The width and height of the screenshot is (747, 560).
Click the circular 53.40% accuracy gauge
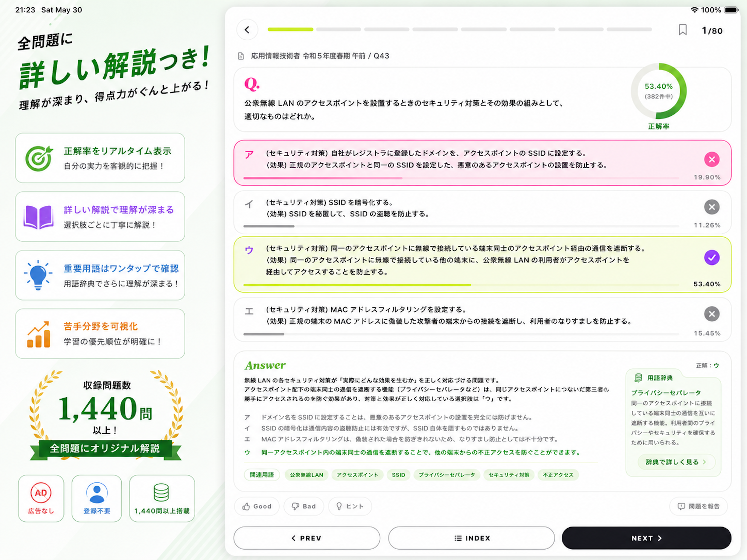[x=658, y=91]
